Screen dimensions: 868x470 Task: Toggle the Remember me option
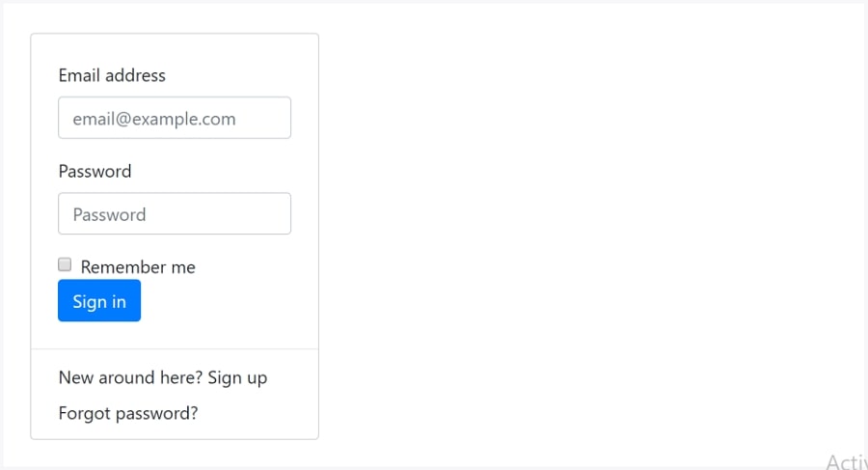tap(65, 264)
